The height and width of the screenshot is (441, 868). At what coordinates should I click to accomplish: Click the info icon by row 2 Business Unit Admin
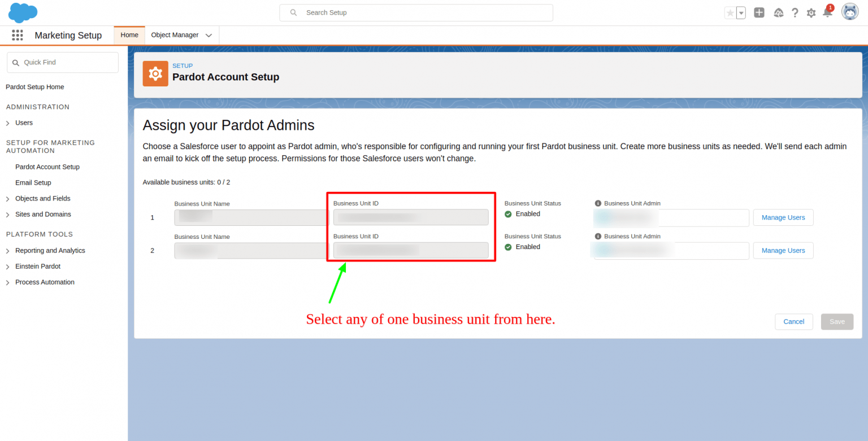pos(598,236)
